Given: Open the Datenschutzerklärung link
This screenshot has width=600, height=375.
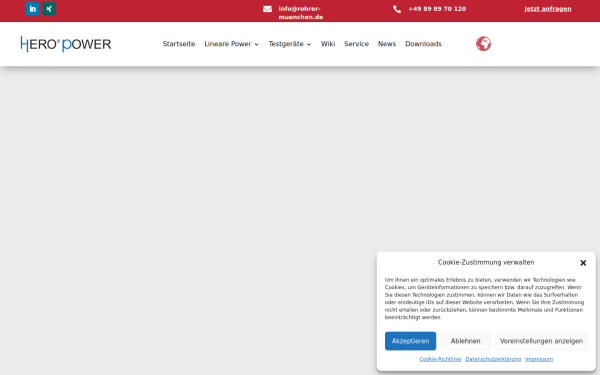Looking at the screenshot, I should (493, 359).
